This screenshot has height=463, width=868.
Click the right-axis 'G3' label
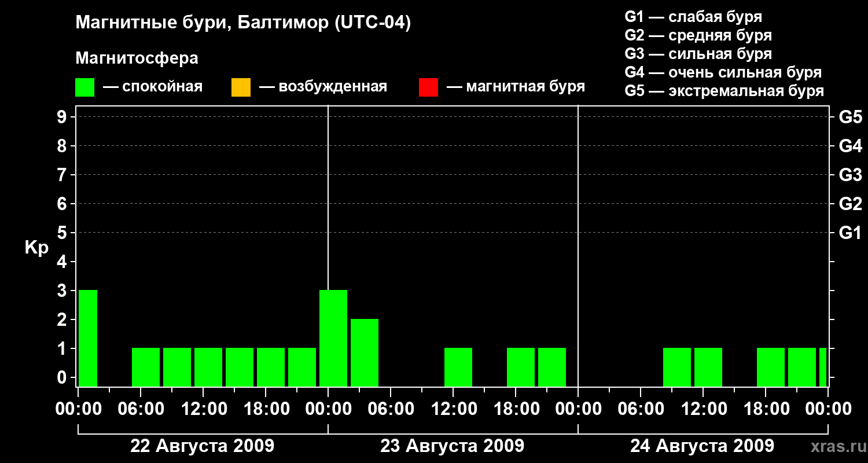click(x=850, y=175)
